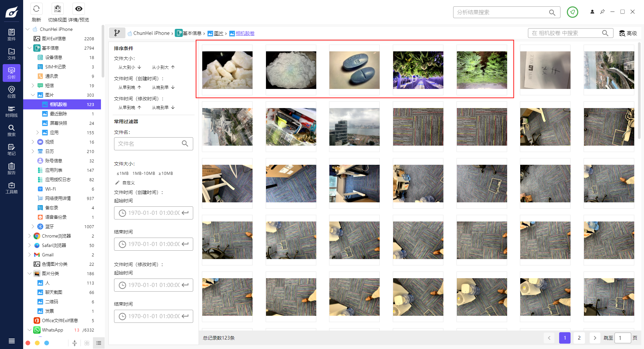Collapse the 图片 tree node
Image resolution: width=644 pixels, height=349 pixels.
coord(33,95)
